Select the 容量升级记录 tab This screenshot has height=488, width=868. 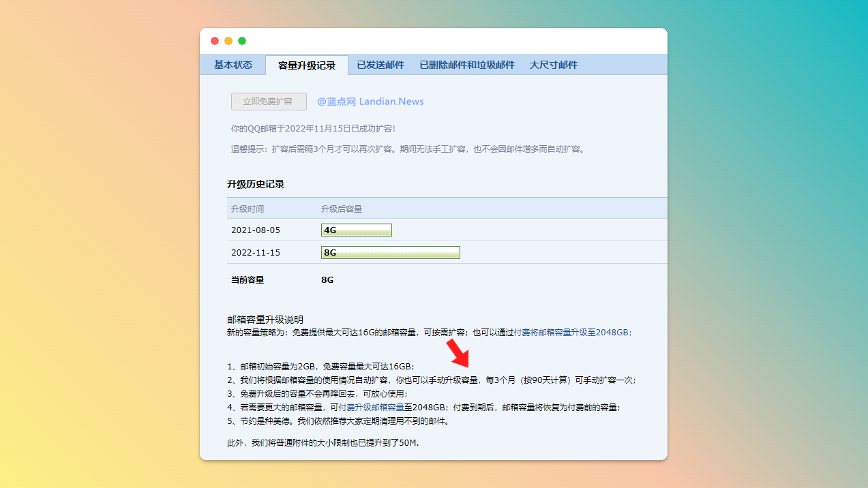(x=307, y=65)
